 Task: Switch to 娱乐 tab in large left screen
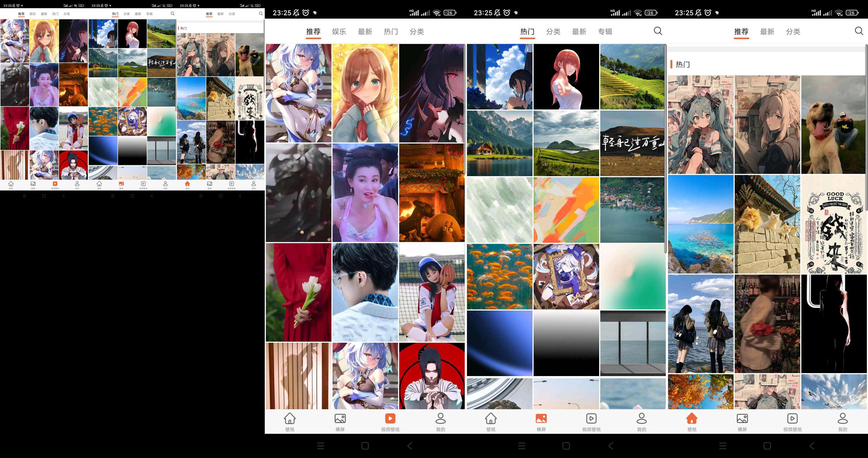click(339, 32)
